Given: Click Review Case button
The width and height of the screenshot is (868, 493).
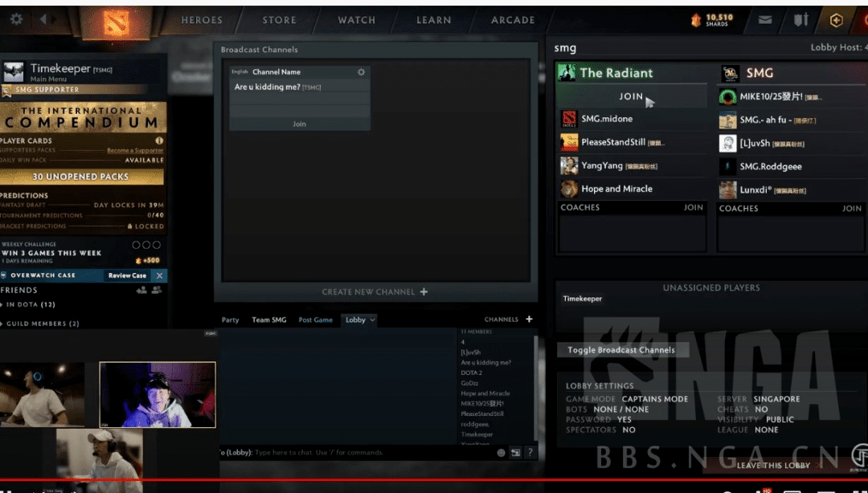Looking at the screenshot, I should tap(127, 275).
